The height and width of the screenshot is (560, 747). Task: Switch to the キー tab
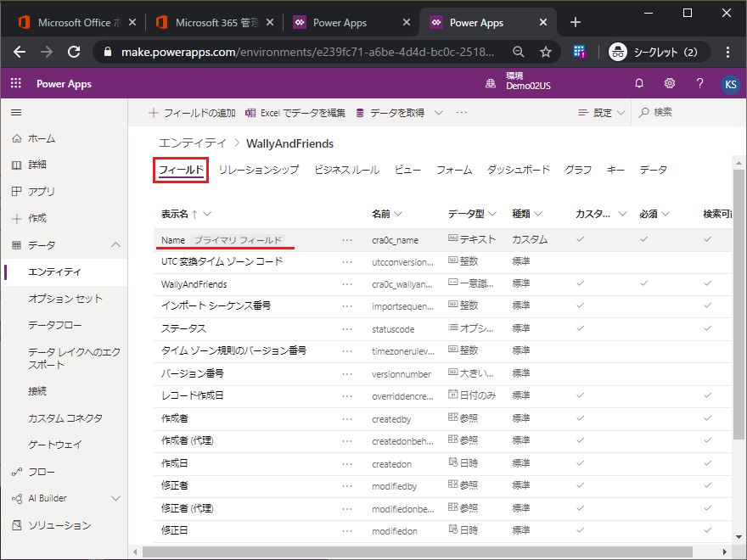point(615,170)
